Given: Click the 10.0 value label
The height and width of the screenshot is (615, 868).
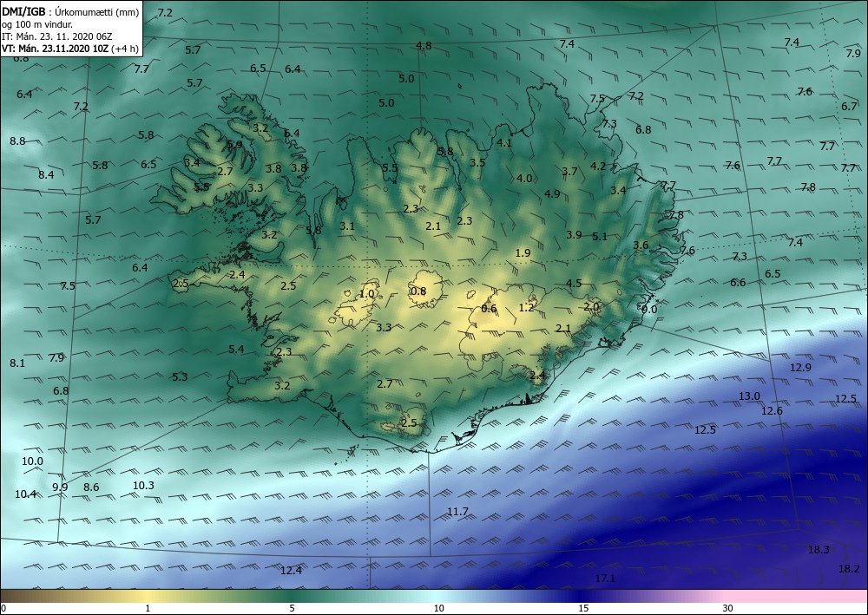Looking at the screenshot, I should [x=32, y=461].
